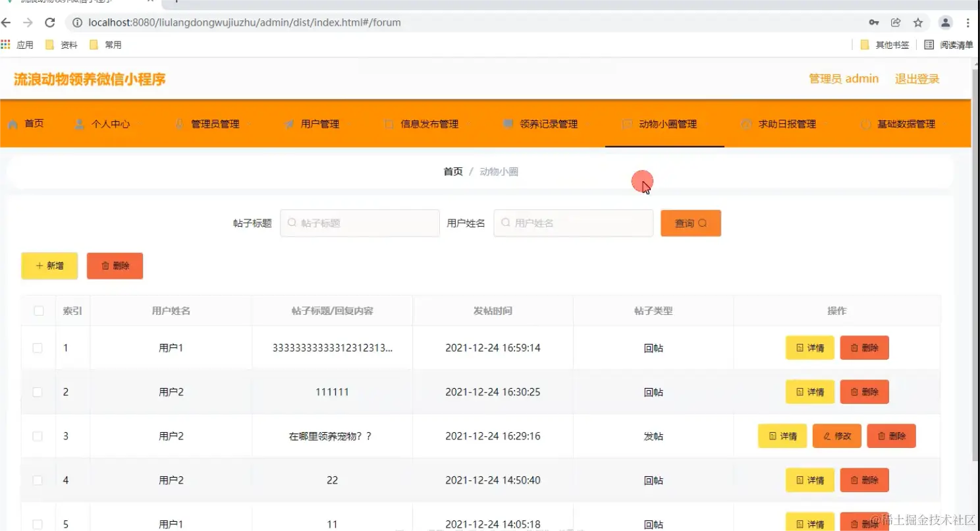This screenshot has width=980, height=531.
Task: Check the row 5 checkbox for post 11
Action: coord(38,524)
